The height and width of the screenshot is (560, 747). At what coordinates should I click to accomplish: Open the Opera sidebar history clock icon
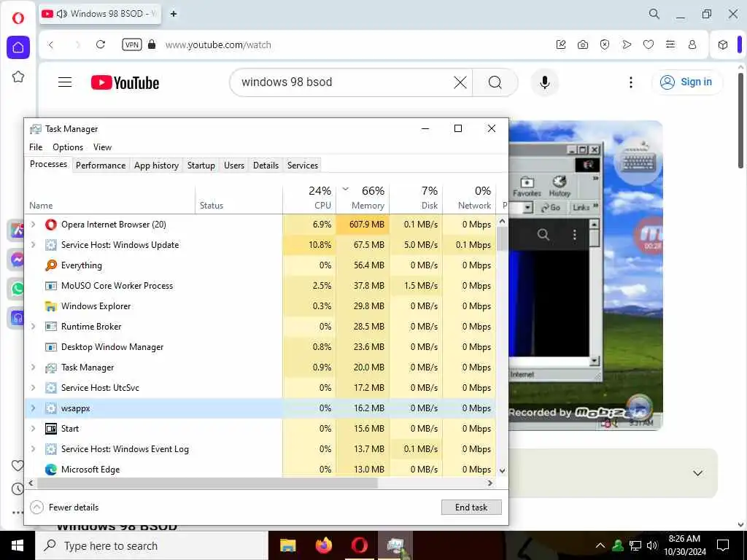point(18,489)
